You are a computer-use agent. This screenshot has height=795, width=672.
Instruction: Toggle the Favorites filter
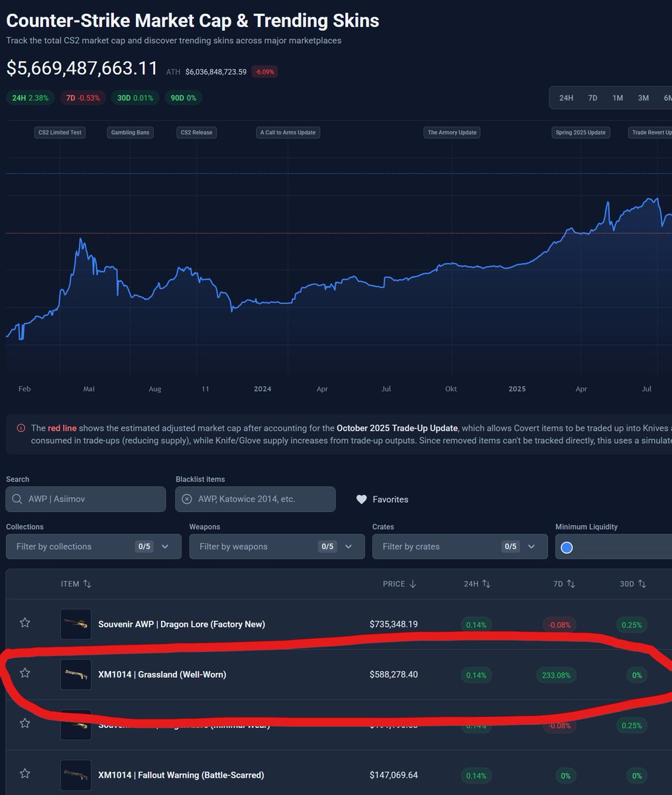point(382,500)
